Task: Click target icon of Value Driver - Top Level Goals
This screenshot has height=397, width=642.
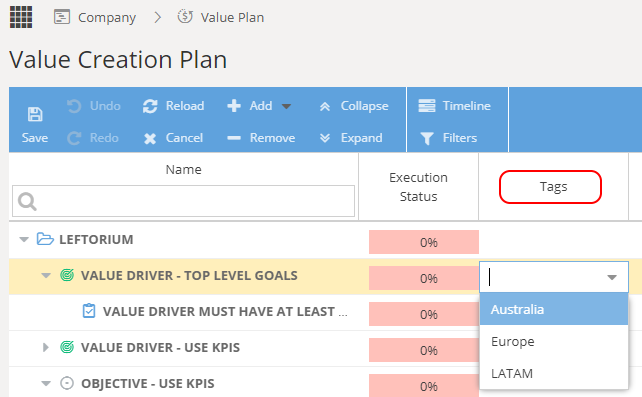Action: click(67, 275)
